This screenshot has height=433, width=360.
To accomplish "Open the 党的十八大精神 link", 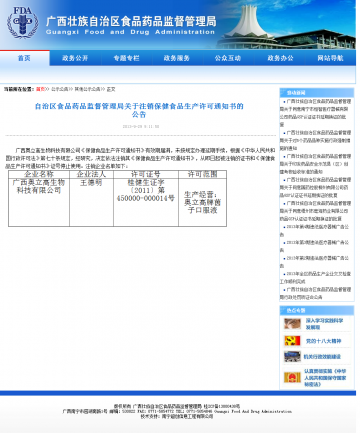I will 323,341.
